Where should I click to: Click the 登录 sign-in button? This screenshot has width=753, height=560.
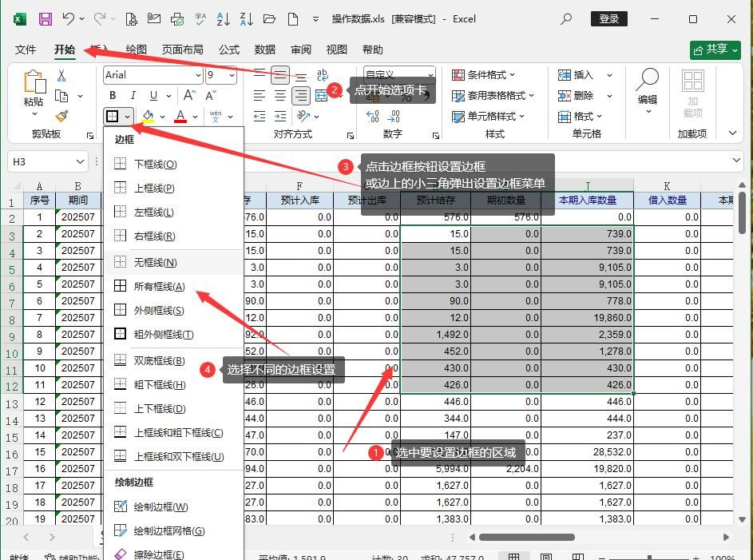609,18
